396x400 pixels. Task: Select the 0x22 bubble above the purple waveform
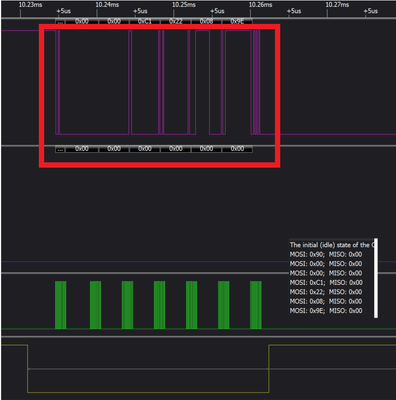[x=176, y=21]
